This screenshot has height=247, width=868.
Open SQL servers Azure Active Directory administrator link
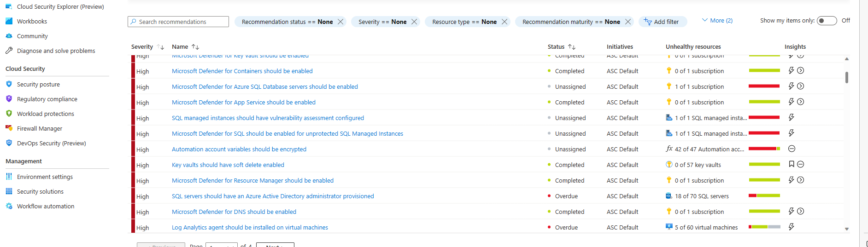point(273,196)
